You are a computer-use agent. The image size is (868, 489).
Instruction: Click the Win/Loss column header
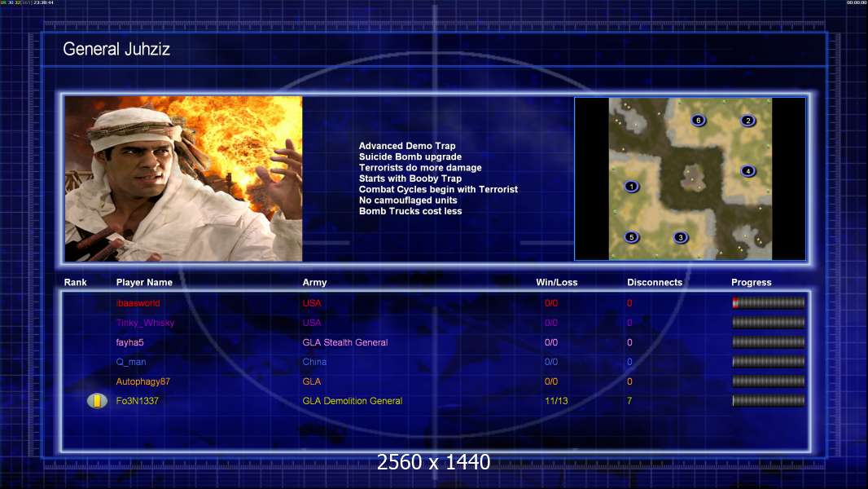coord(556,283)
